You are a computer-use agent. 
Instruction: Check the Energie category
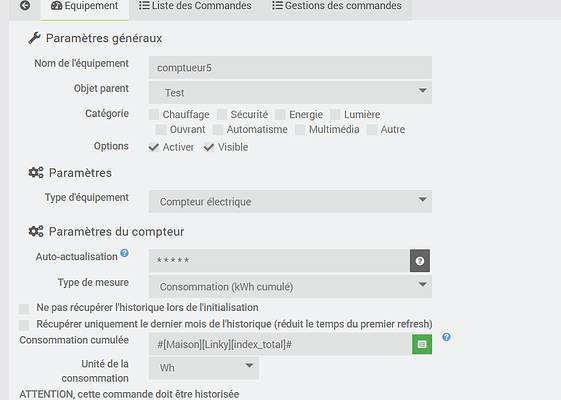coord(280,114)
